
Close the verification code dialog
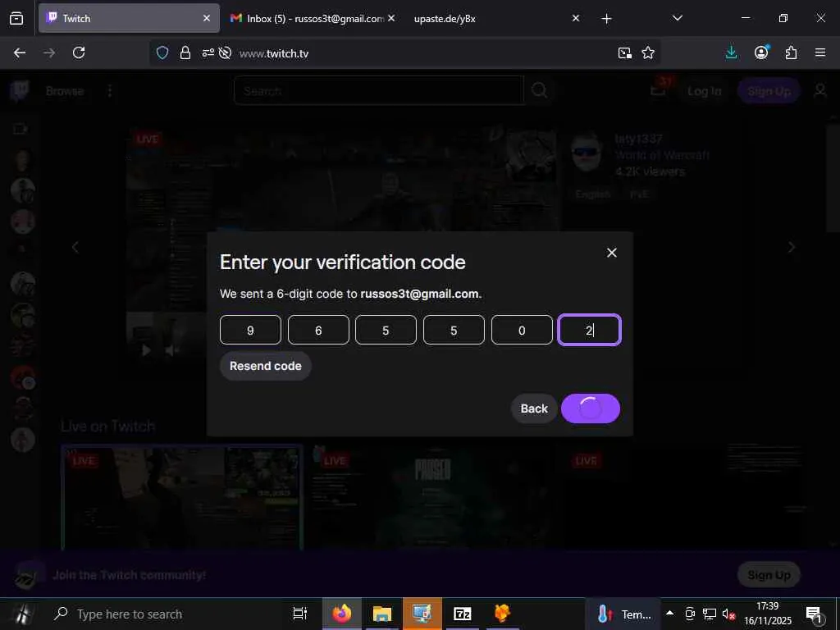point(611,253)
